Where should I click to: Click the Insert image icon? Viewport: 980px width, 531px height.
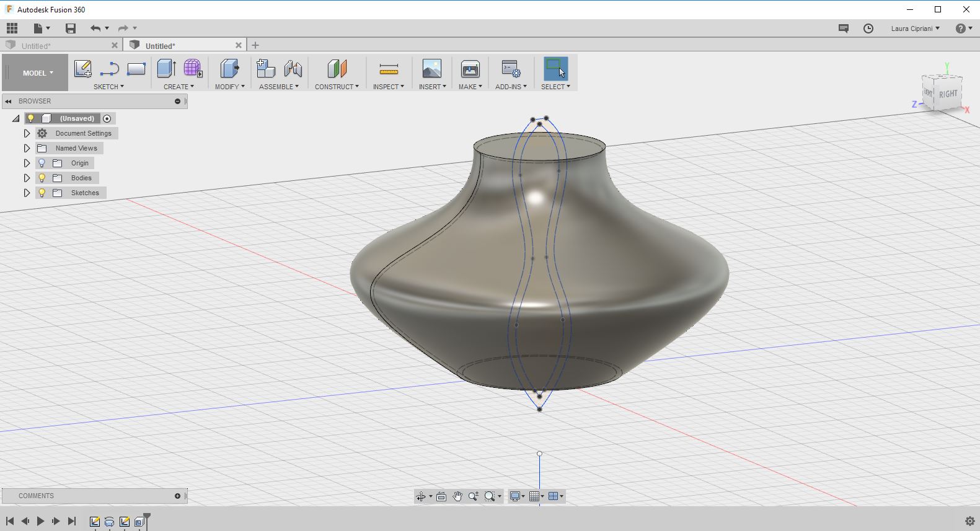click(432, 69)
